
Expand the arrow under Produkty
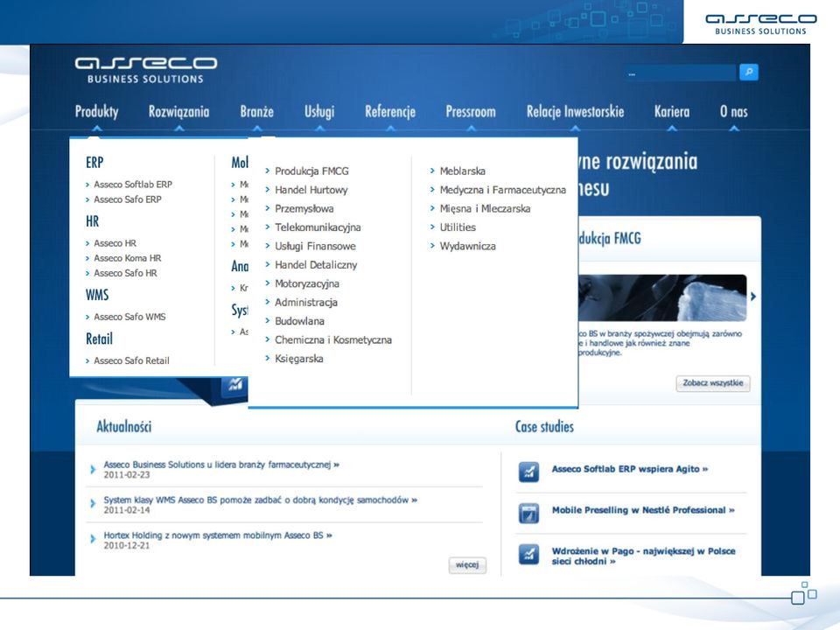pos(96,129)
